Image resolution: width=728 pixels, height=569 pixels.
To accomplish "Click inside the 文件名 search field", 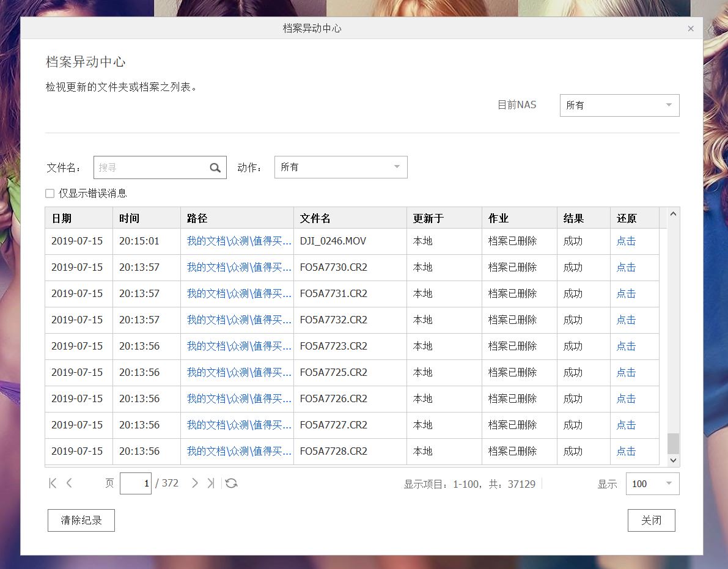I will [x=153, y=167].
